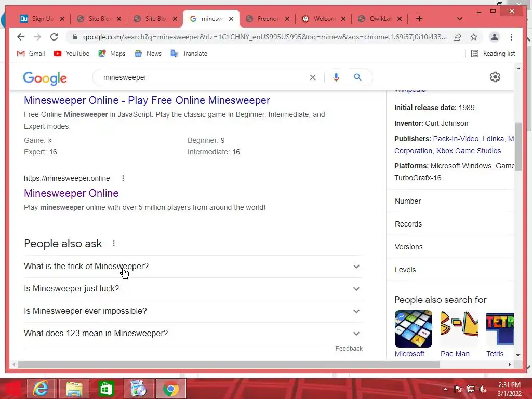
Task: Expand the Versions section
Action: click(450, 247)
